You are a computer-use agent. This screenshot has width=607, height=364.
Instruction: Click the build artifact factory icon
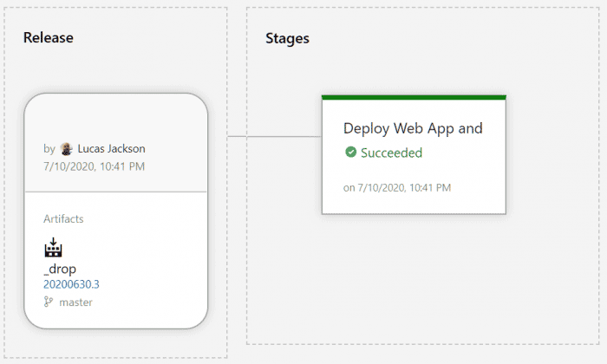pyautogui.click(x=53, y=247)
